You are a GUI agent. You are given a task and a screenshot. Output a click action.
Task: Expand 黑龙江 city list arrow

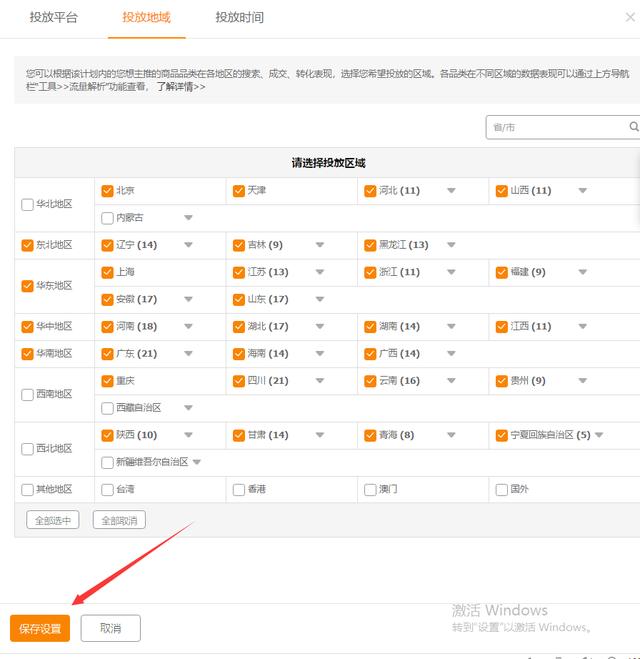coord(451,245)
